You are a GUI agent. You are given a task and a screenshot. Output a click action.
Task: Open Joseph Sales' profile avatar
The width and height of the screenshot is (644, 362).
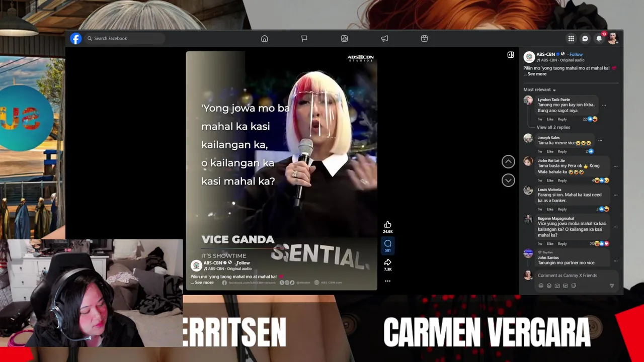[528, 139]
